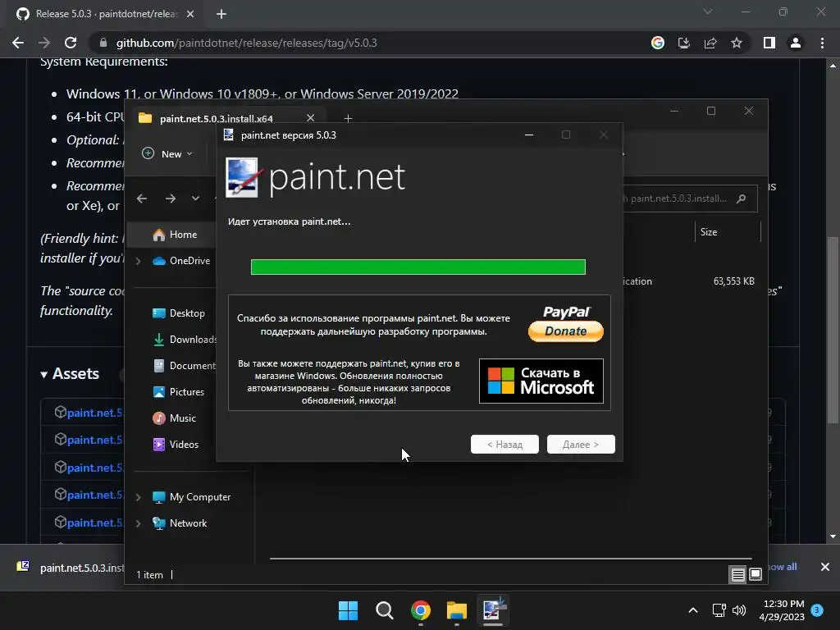Viewport: 840px width, 630px height.
Task: Open recent locations chevron in File Explorer
Action: (x=195, y=199)
